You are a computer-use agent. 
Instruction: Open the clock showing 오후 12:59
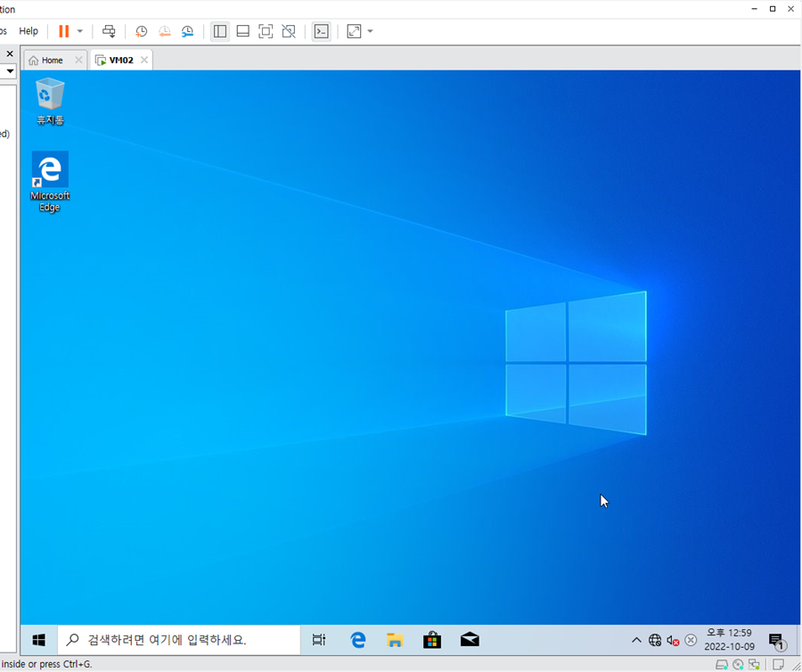pyautogui.click(x=729, y=640)
